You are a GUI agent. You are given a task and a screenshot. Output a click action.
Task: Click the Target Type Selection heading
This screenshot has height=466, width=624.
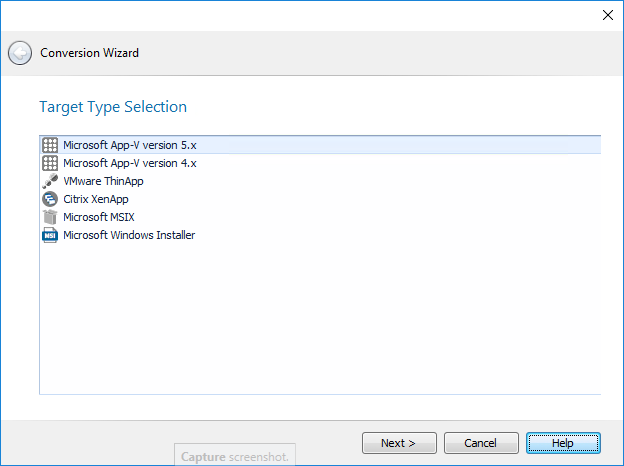point(113,107)
